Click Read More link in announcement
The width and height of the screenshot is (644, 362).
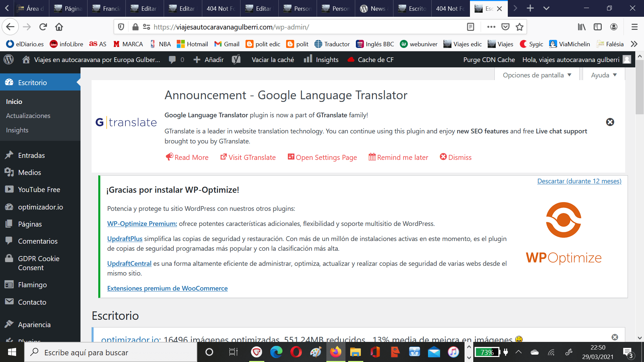187,157
